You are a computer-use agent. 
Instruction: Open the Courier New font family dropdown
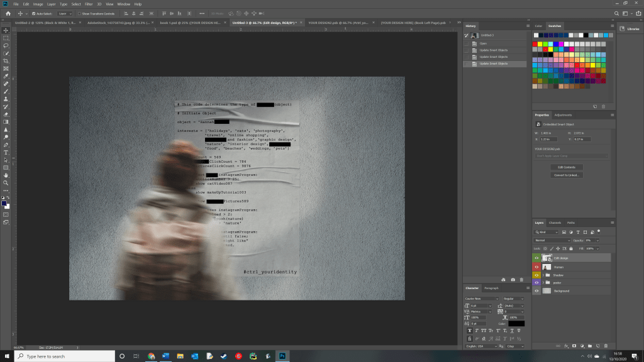pyautogui.click(x=481, y=299)
